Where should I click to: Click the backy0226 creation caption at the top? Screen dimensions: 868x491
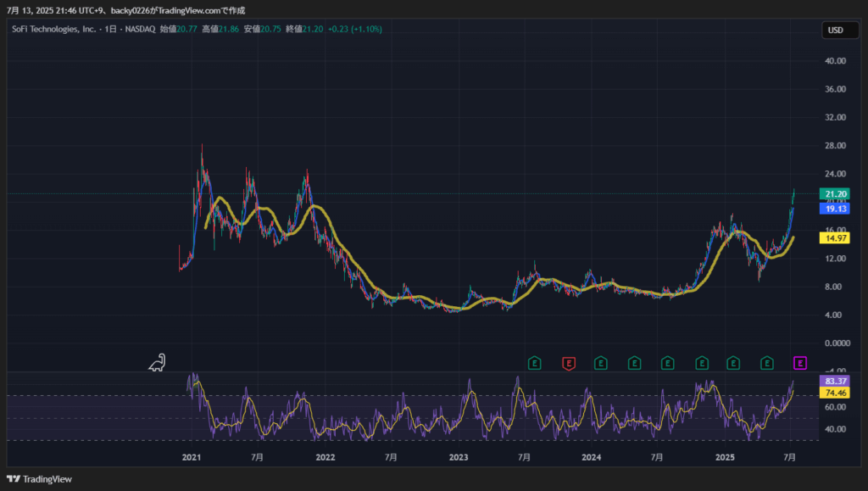click(125, 10)
